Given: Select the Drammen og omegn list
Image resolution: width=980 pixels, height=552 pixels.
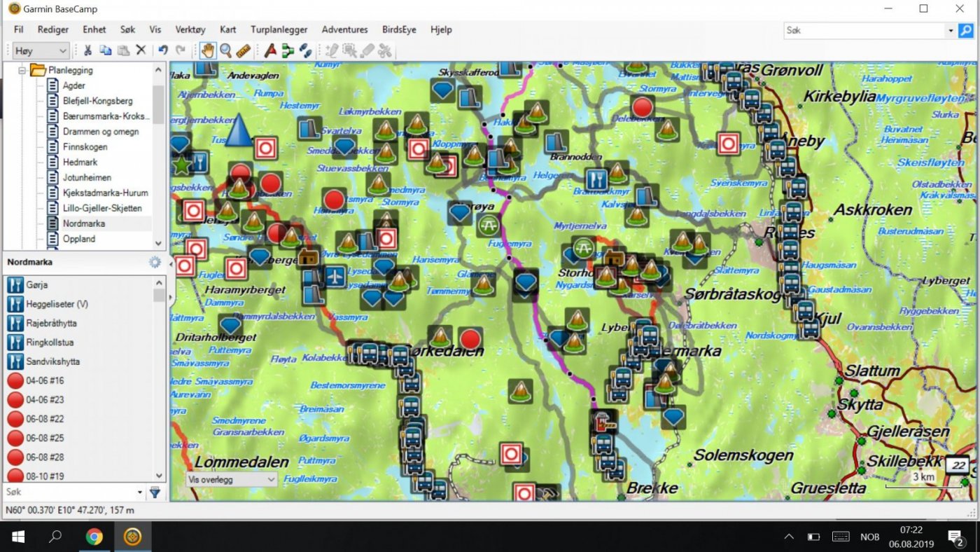Looking at the screenshot, I should (x=101, y=132).
